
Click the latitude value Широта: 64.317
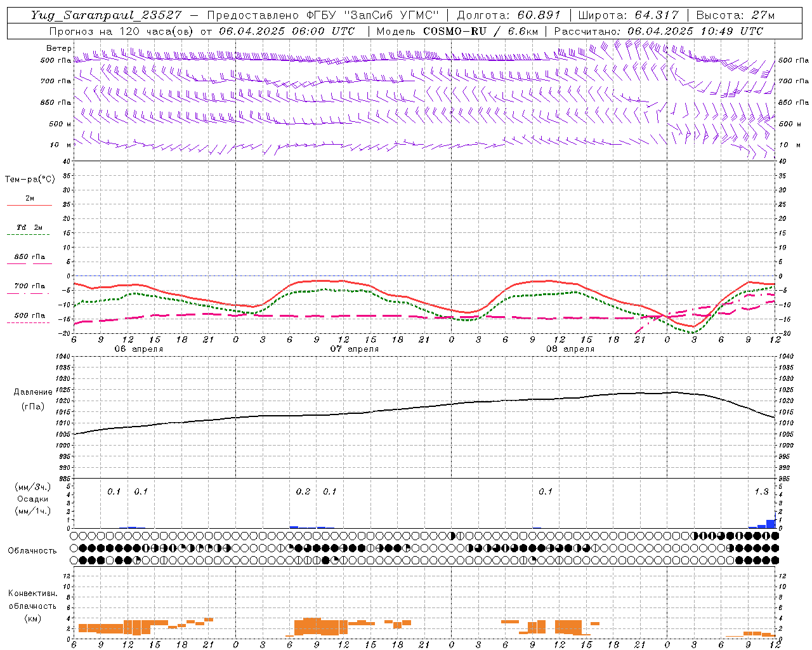[x=628, y=15]
